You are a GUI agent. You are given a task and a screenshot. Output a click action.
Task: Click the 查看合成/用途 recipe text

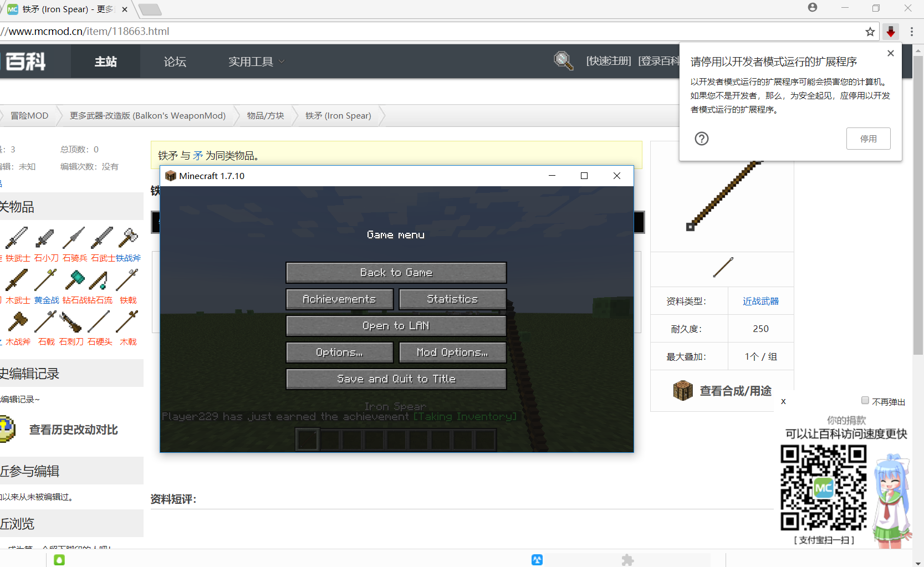coord(736,391)
